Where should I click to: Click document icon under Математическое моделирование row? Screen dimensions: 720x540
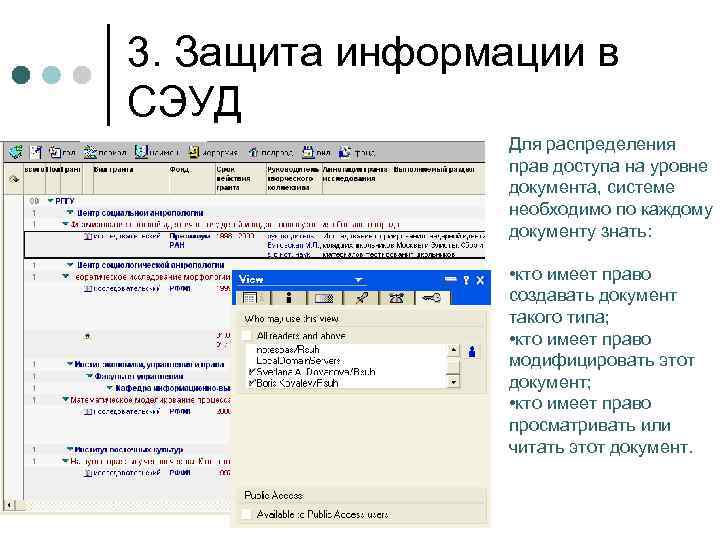[88, 412]
